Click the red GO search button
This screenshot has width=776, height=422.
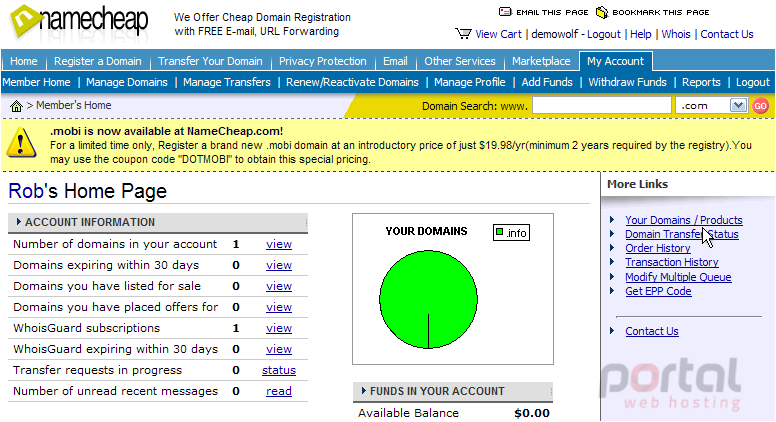pyautogui.click(x=760, y=105)
